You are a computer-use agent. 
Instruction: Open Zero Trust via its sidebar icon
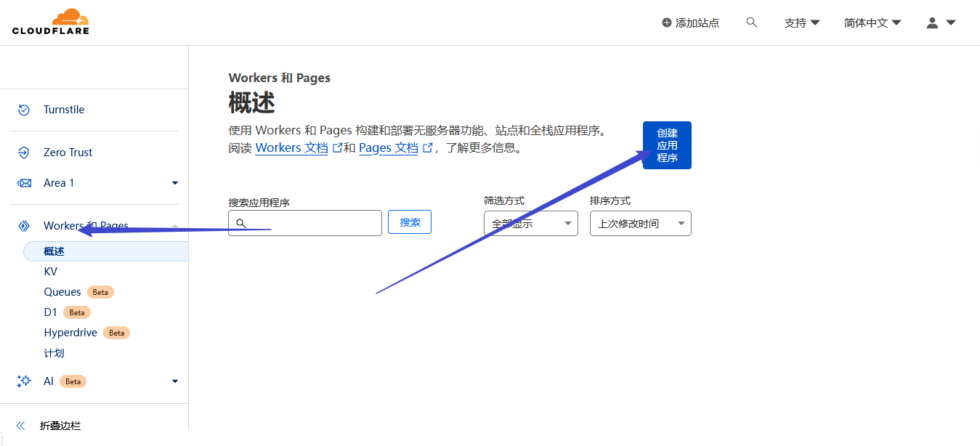tap(23, 152)
